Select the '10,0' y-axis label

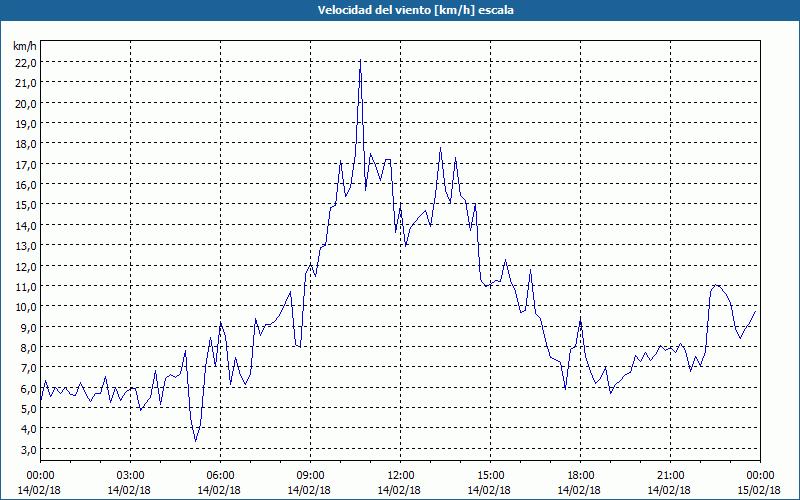click(x=27, y=307)
